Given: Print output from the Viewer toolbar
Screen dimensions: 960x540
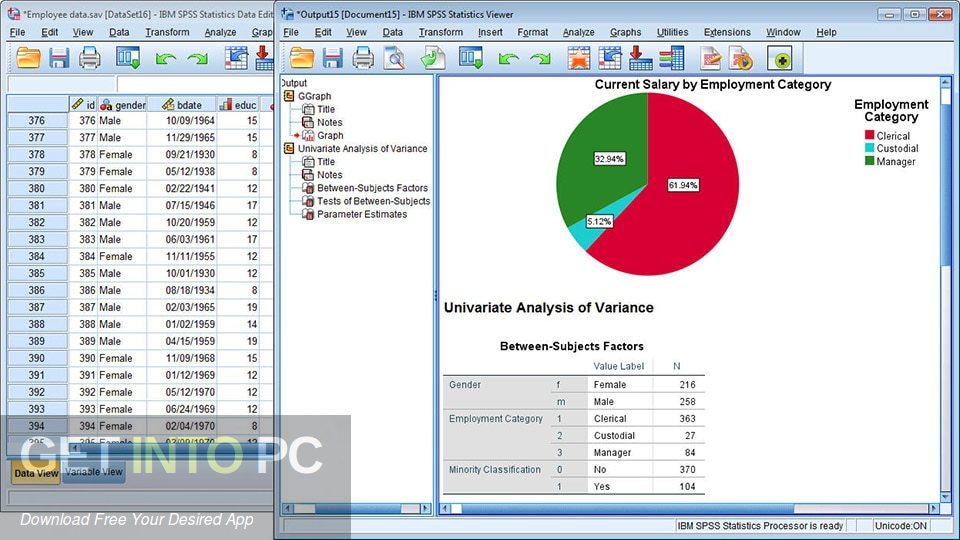Looking at the screenshot, I should pyautogui.click(x=363, y=58).
